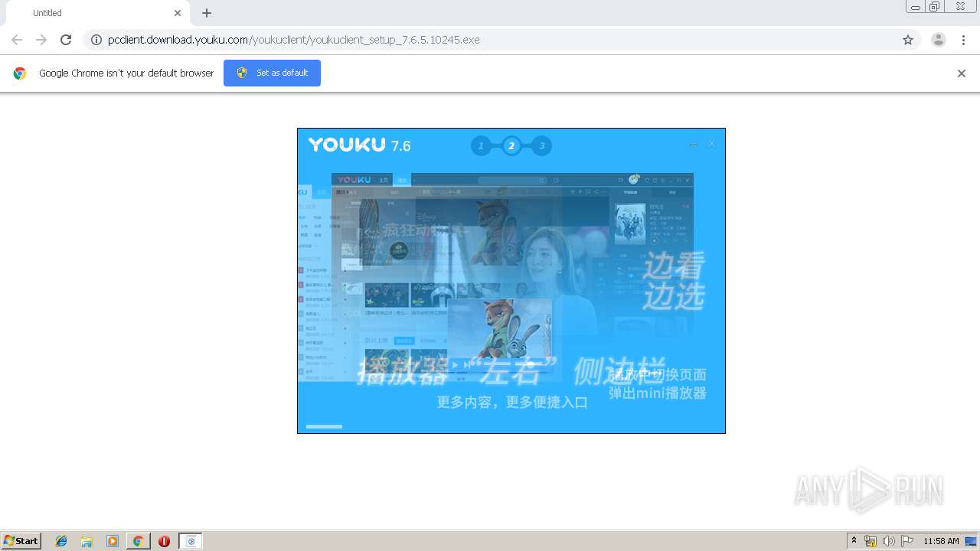The height and width of the screenshot is (551, 980).
Task: Open a new tab
Action: [x=207, y=13]
